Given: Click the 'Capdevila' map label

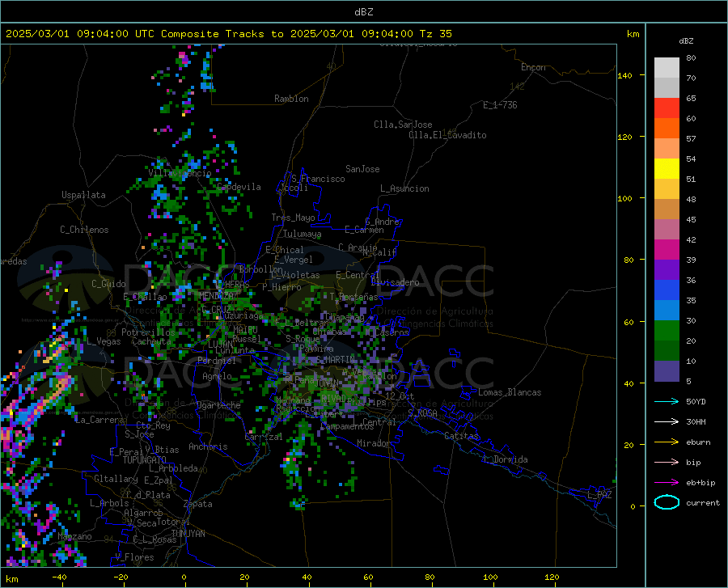Looking at the screenshot, I should [239, 187].
